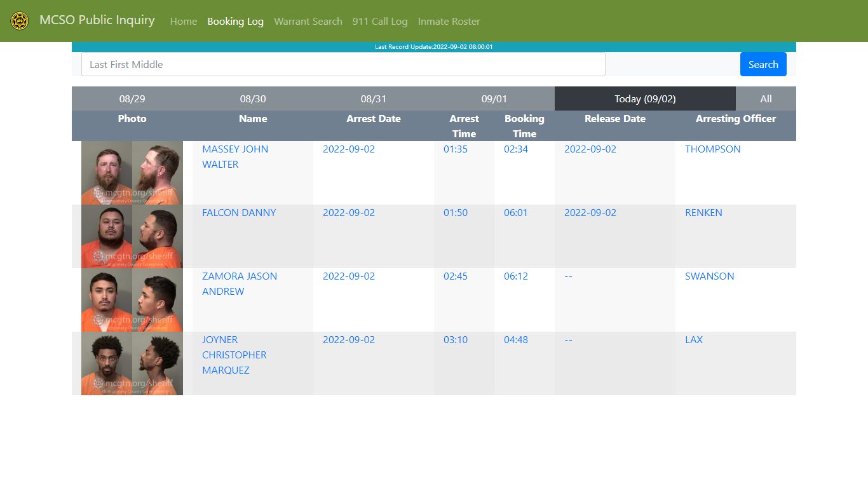Image resolution: width=868 pixels, height=488 pixels.
Task: Switch to the 08/31 date tab
Action: tap(374, 98)
